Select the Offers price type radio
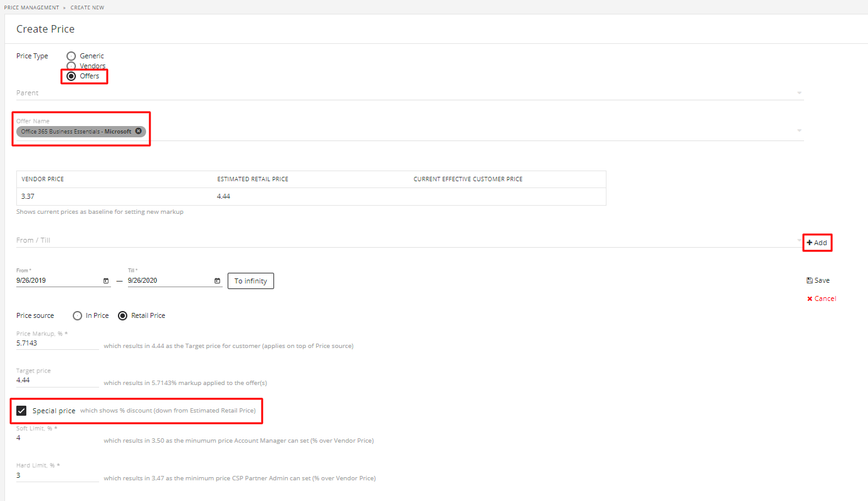The image size is (868, 501). (71, 76)
